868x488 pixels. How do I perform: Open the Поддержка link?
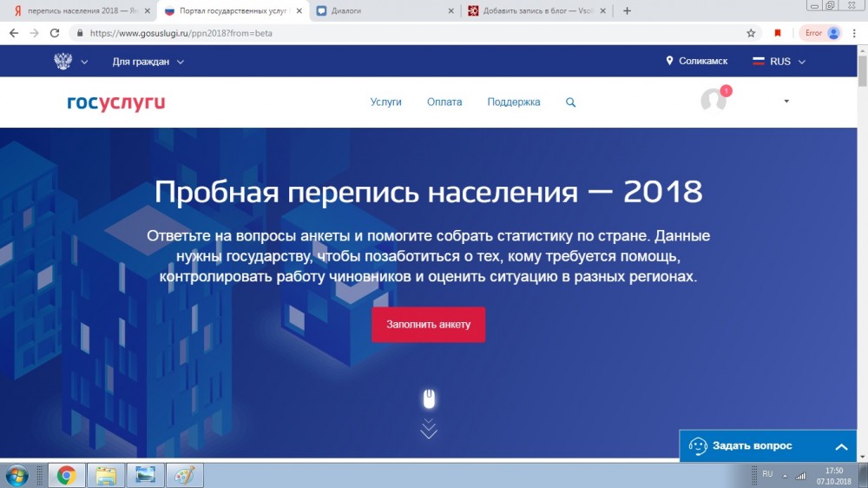tap(513, 102)
